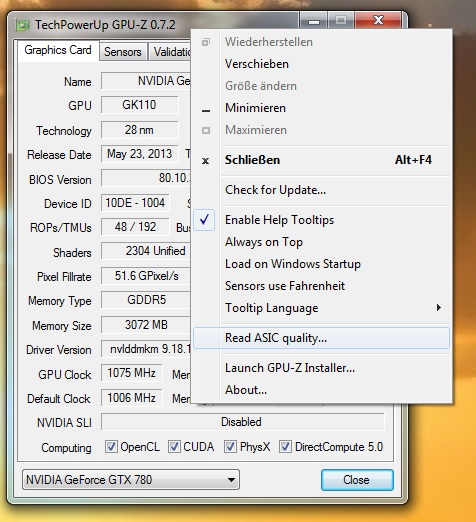Enable Always on Top option
The image size is (476, 522).
click(x=321, y=242)
